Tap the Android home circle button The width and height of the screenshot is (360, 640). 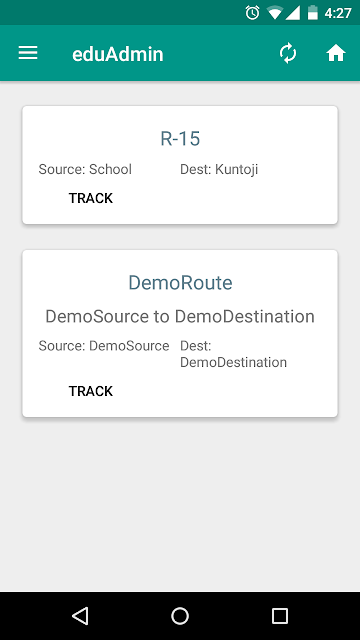[180, 616]
